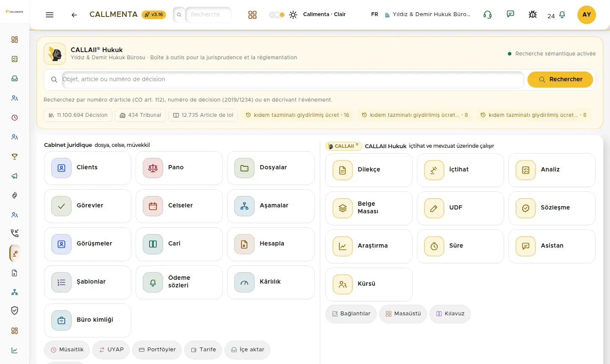
Task: Click the CALLMENTA brand title
Action: 114,14
